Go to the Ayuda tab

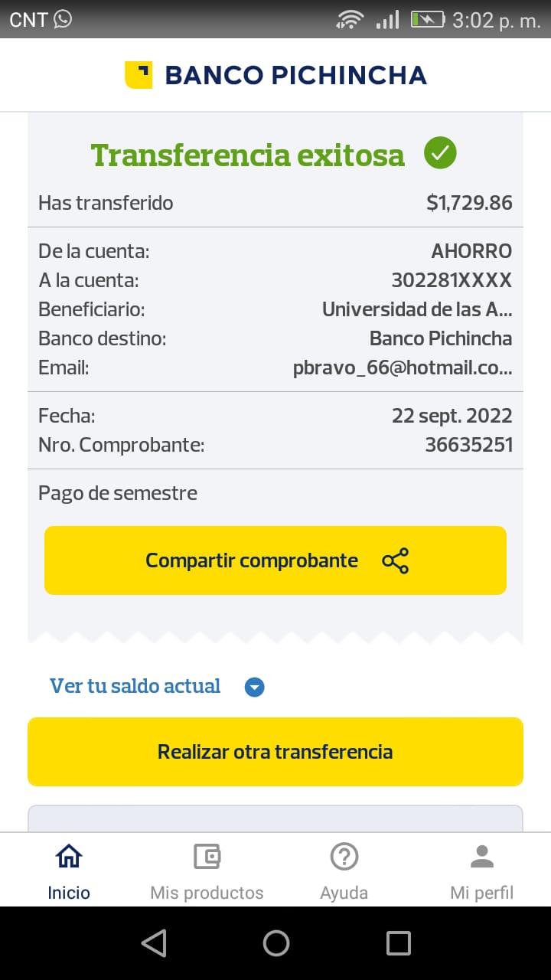click(344, 892)
